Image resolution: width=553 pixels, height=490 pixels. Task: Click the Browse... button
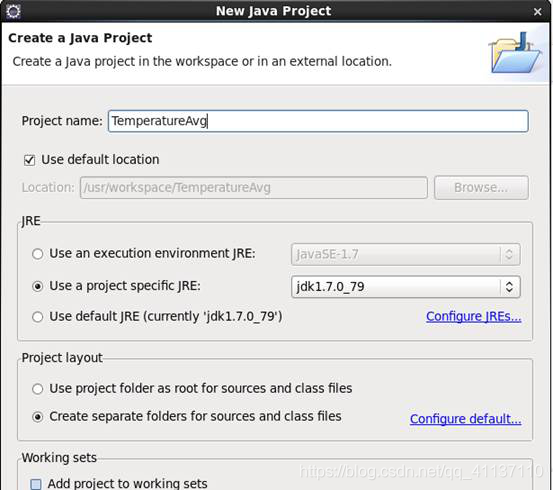(481, 188)
